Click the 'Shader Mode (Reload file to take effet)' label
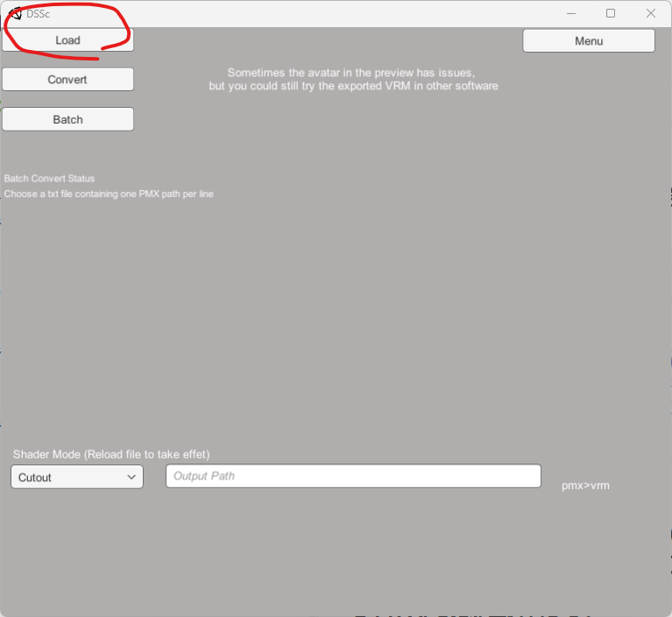The height and width of the screenshot is (617, 672). click(111, 455)
